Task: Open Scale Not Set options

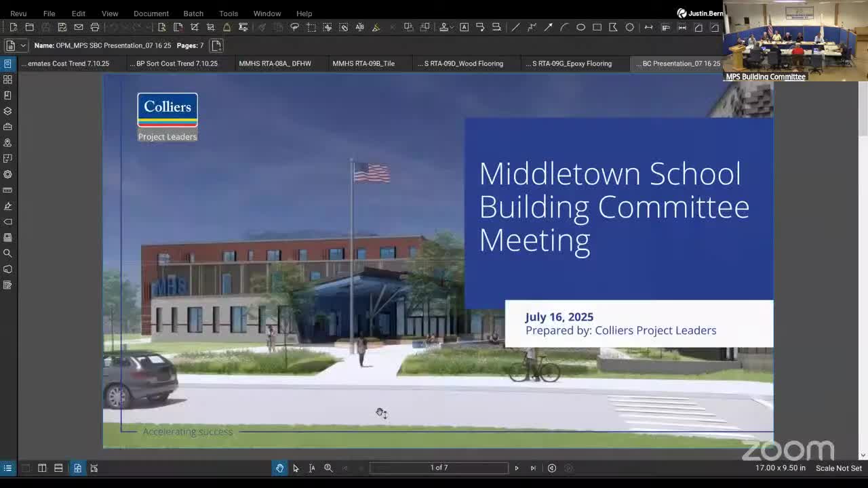Action: click(838, 468)
